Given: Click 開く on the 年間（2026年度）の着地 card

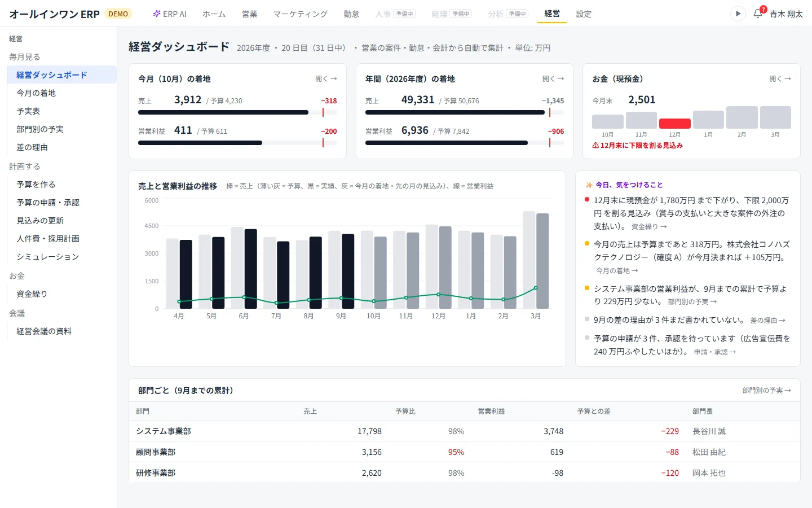Looking at the screenshot, I should [553, 79].
